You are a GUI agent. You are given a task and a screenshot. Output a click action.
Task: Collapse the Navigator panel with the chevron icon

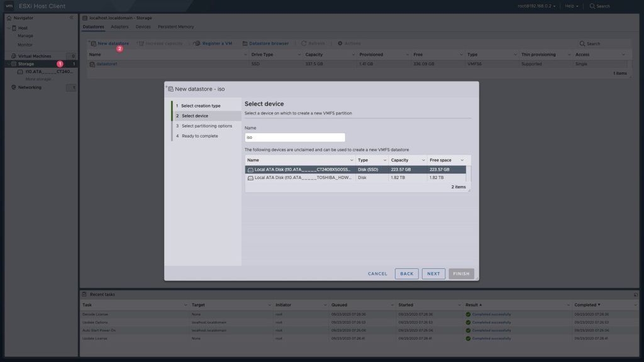[72, 18]
